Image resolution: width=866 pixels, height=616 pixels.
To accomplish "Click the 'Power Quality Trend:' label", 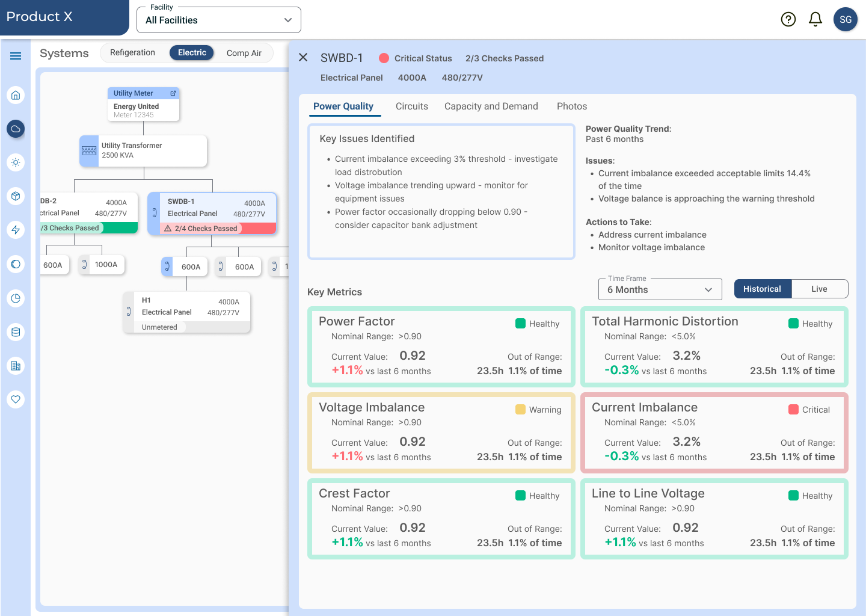I will pyautogui.click(x=628, y=129).
